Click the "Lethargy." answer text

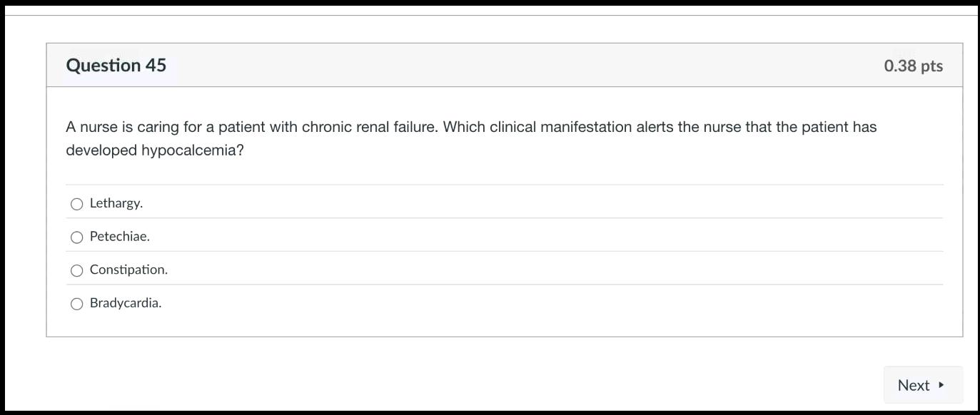[116, 203]
